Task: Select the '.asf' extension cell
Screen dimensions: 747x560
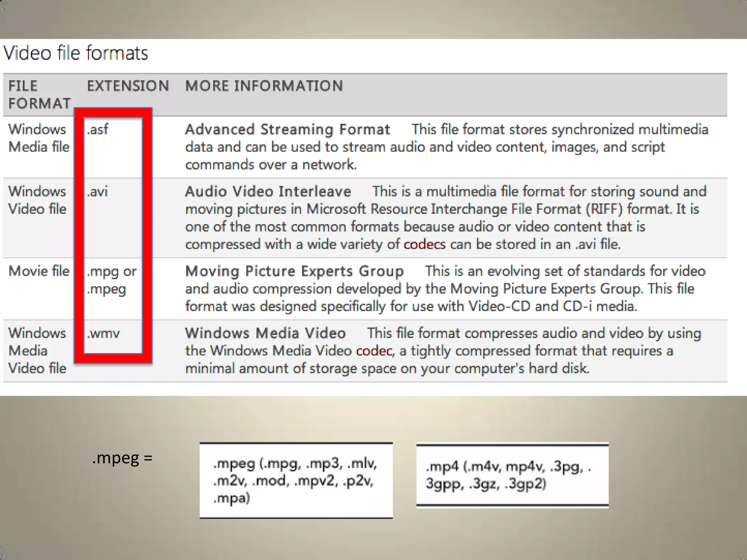Action: pos(98,129)
